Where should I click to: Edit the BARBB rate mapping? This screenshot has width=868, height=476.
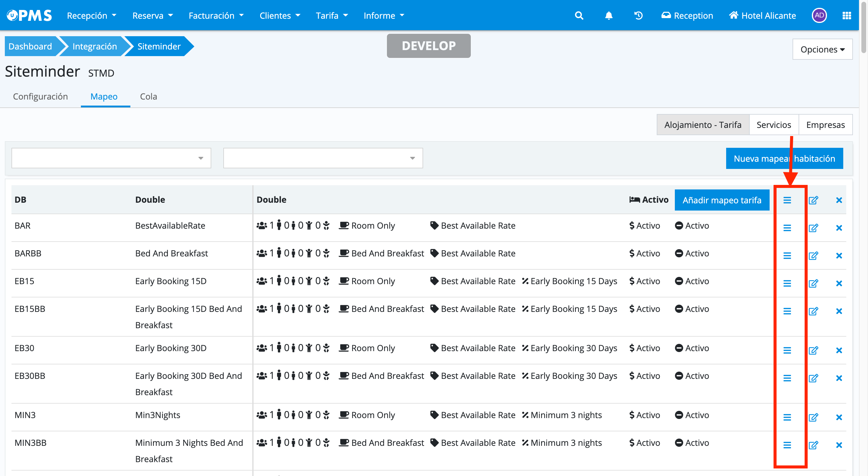point(813,255)
